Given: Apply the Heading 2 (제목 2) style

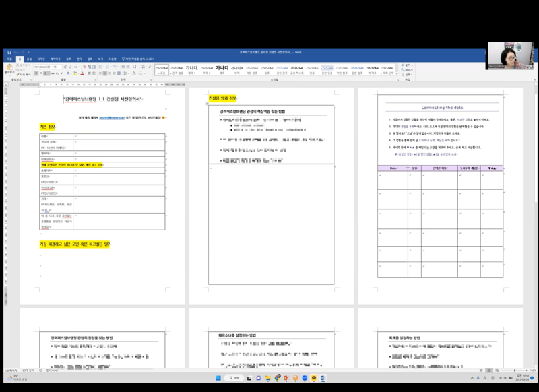Looking at the screenshot, I should 207,70.
